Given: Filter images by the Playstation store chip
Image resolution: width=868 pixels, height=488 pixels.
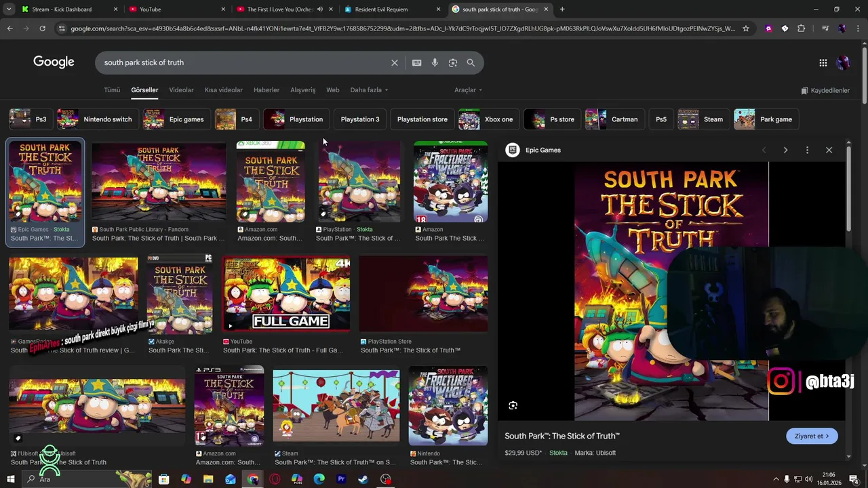Looking at the screenshot, I should (x=422, y=119).
